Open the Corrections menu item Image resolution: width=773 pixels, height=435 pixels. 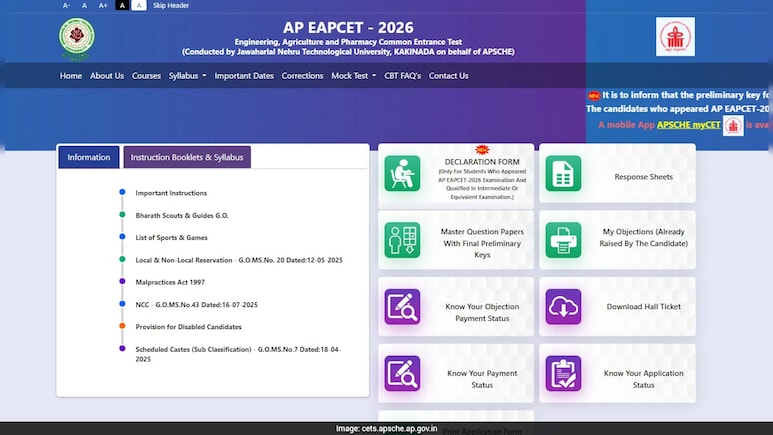click(x=302, y=75)
